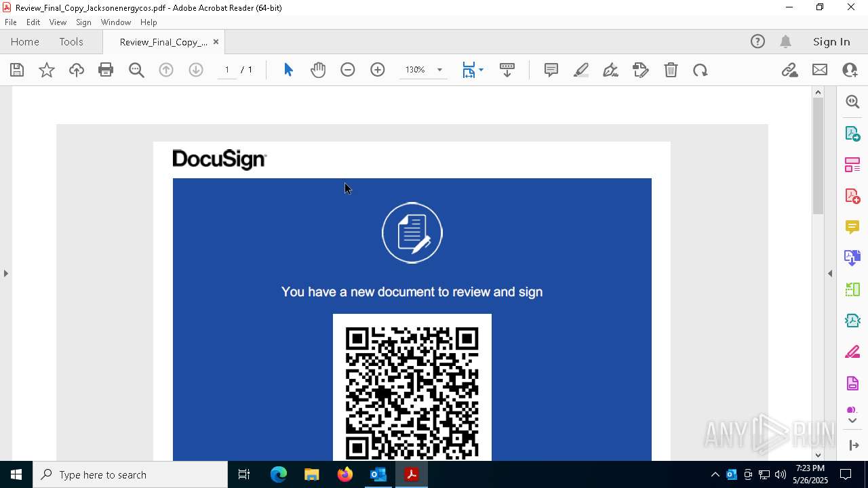
Task: Open the File menu
Action: coord(11,22)
